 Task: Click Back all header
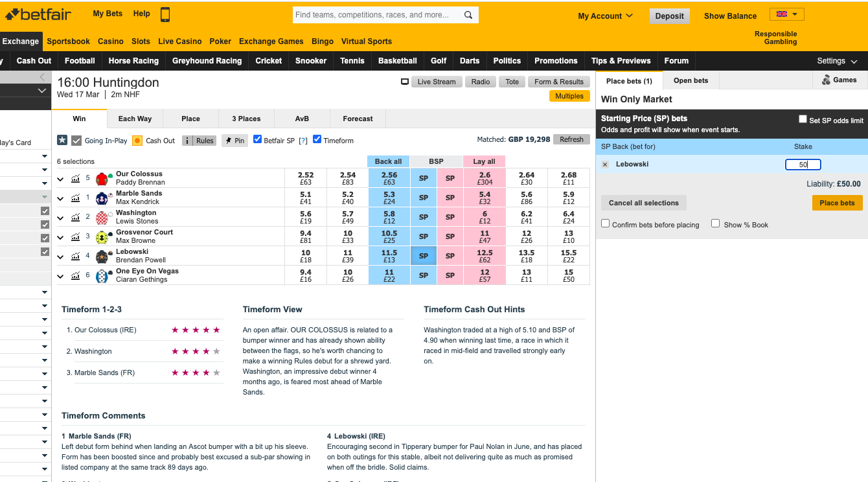click(x=388, y=161)
